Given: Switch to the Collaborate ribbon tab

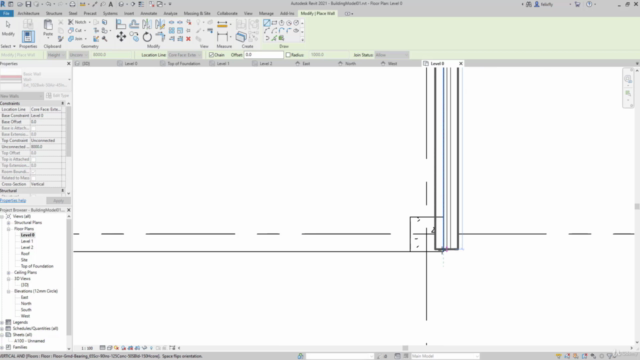Looking at the screenshot, I should (x=227, y=13).
